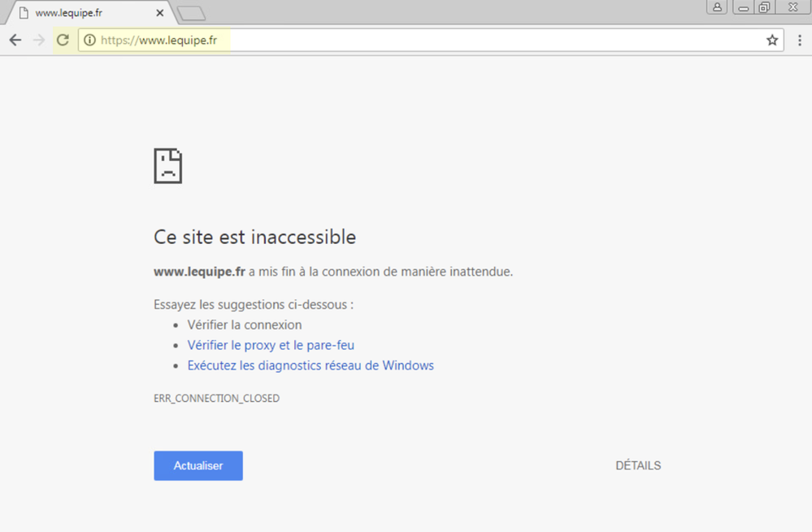
Task: Click the forward navigation arrow
Action: [39, 40]
